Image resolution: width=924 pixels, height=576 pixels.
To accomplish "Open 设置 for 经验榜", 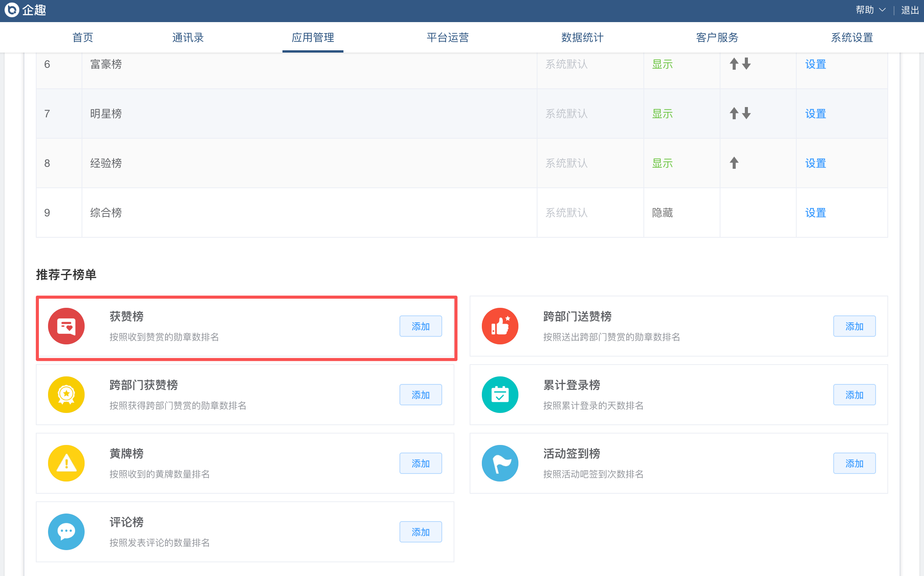I will 815,163.
